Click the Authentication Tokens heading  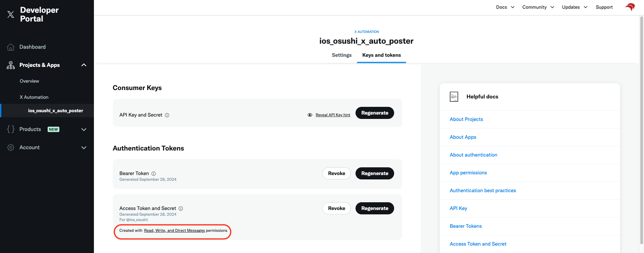(148, 149)
